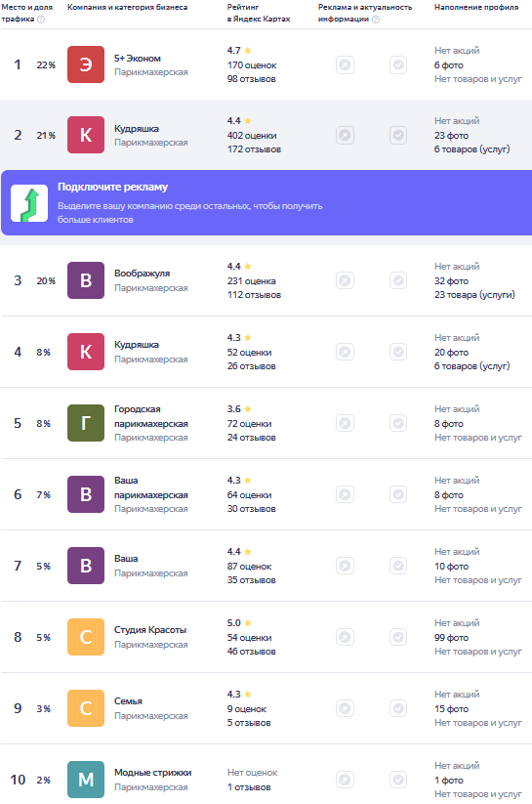Click the orange С logo for Студия Красоты
This screenshot has width=532, height=804.
tap(86, 637)
